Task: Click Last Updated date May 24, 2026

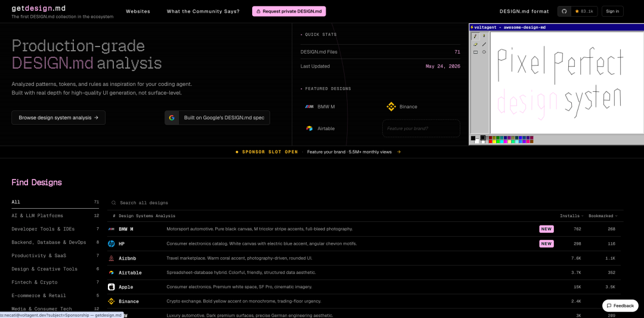Action: (442, 66)
